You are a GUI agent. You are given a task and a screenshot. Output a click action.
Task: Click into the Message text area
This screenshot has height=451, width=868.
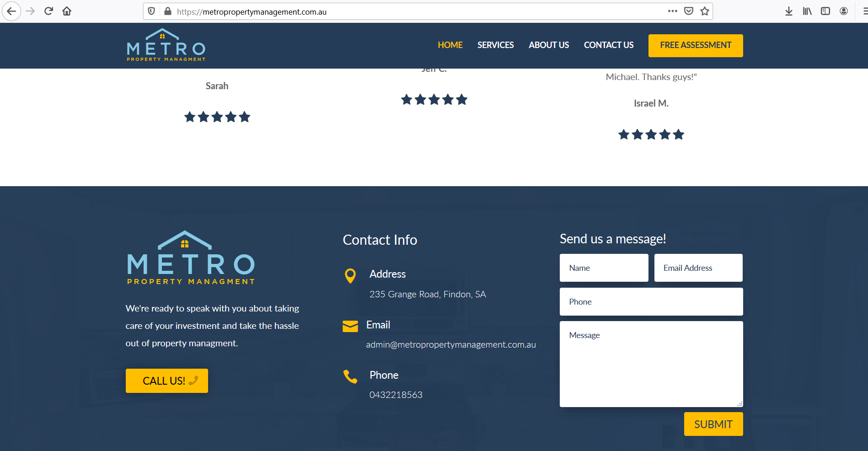pyautogui.click(x=651, y=364)
